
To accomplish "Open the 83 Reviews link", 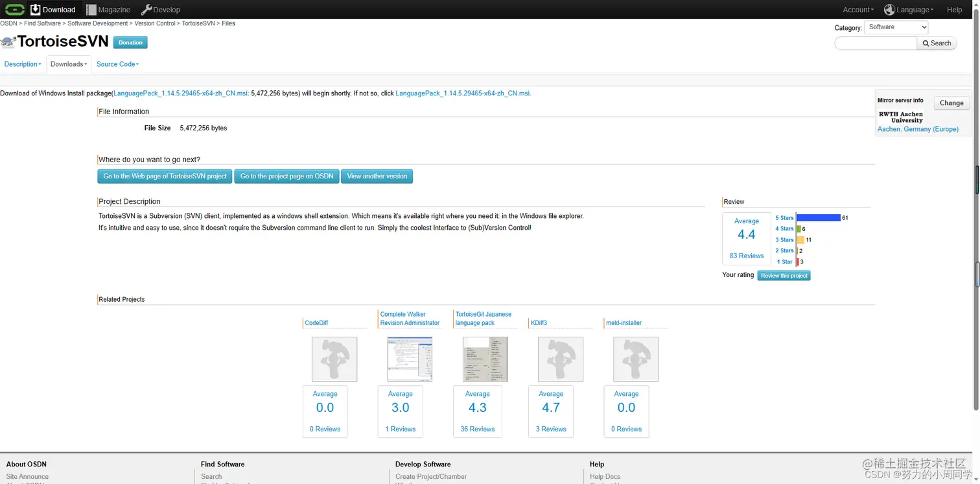I will coord(747,256).
